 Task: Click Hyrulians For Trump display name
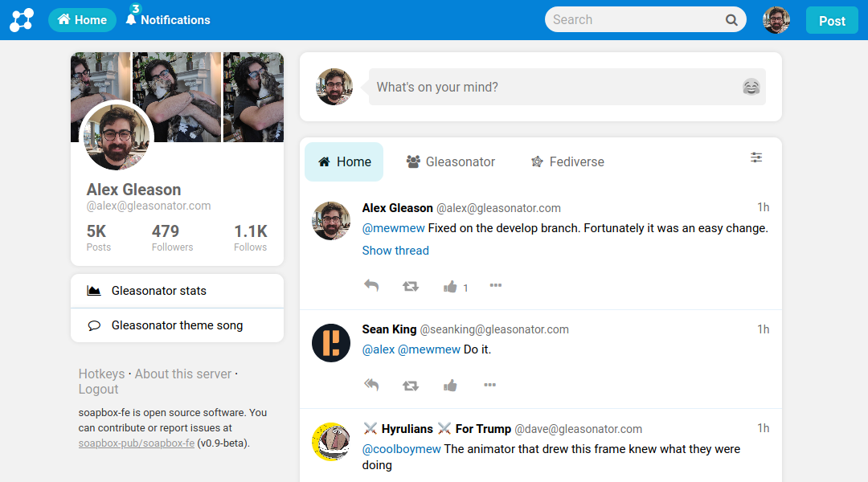click(x=436, y=429)
